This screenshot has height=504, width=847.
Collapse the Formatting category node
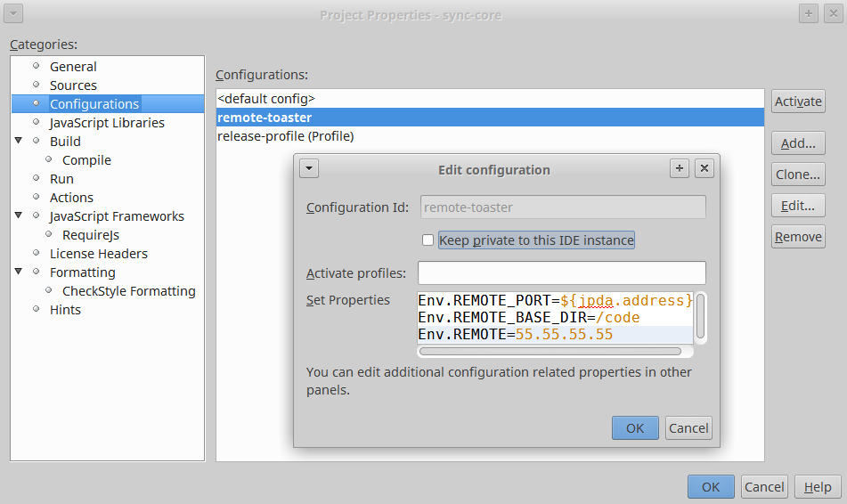19,272
